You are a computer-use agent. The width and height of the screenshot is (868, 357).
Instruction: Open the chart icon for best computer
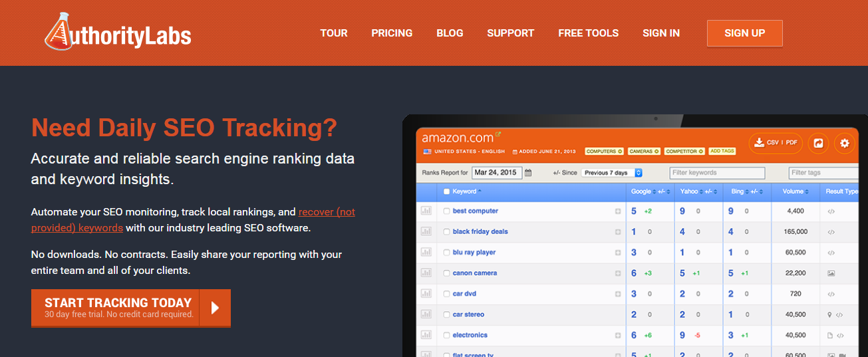click(x=426, y=211)
